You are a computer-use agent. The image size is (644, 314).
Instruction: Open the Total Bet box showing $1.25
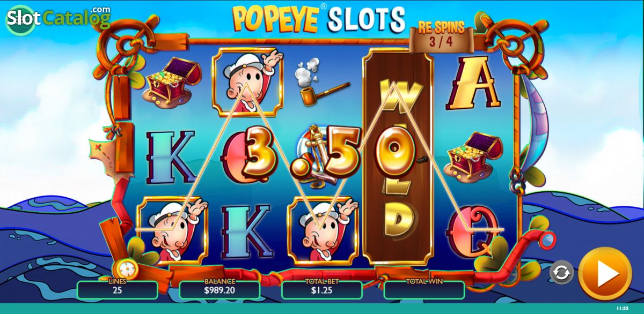(322, 289)
